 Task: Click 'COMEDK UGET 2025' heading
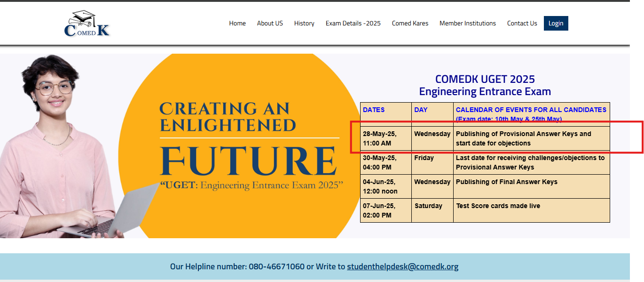pyautogui.click(x=485, y=79)
